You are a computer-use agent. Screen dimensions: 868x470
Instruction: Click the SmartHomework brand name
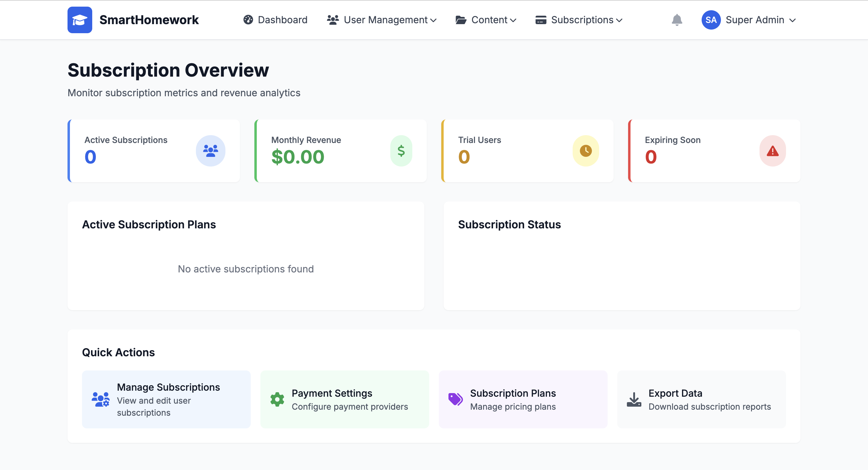tap(149, 20)
